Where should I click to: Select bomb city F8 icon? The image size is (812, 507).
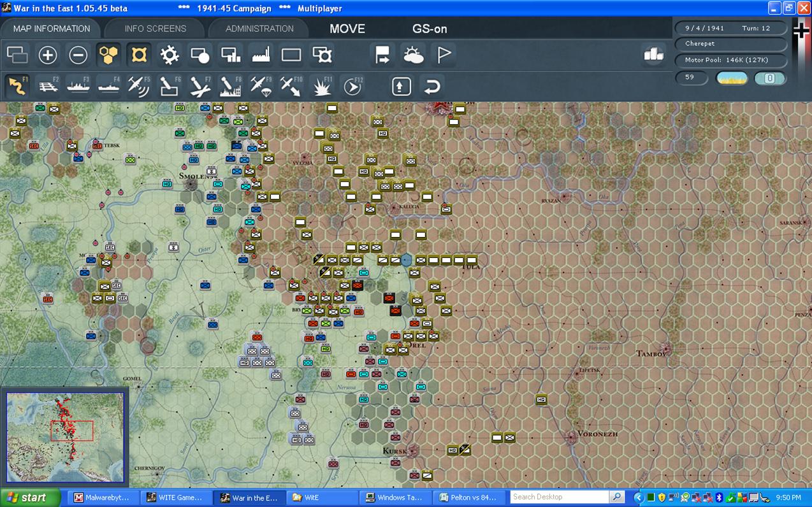[x=231, y=86]
